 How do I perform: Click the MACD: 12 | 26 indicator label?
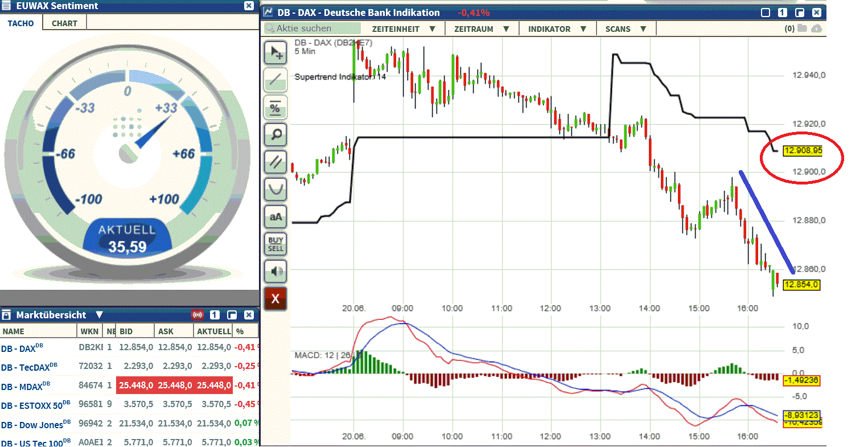328,355
